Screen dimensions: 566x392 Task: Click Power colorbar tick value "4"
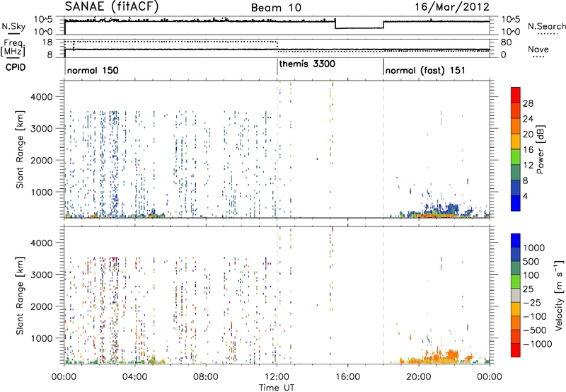525,196
